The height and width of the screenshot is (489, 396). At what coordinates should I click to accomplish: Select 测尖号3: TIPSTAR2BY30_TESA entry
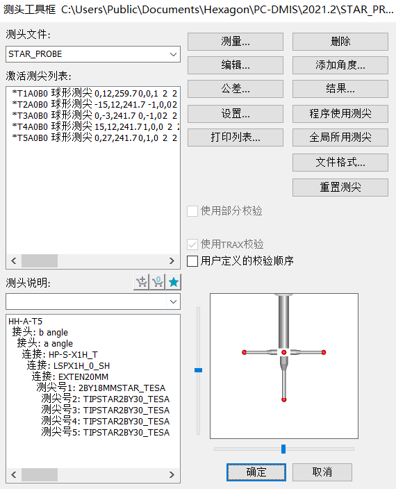[x=105, y=410]
